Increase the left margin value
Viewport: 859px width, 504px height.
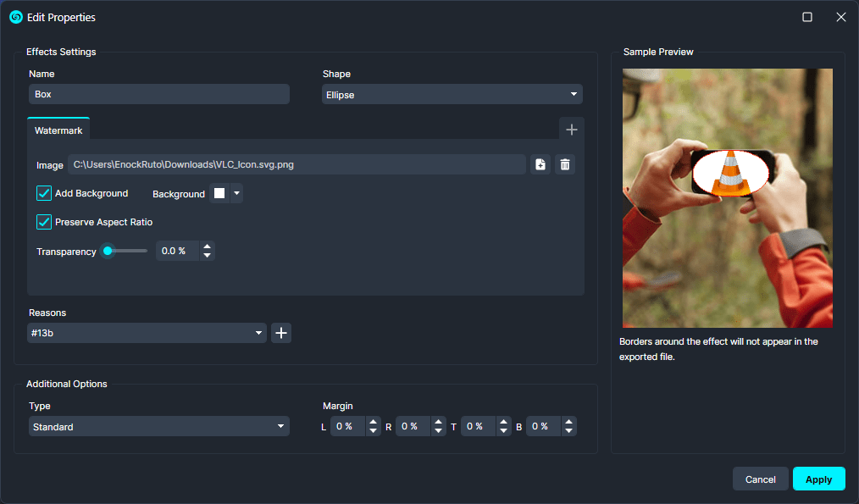click(373, 422)
